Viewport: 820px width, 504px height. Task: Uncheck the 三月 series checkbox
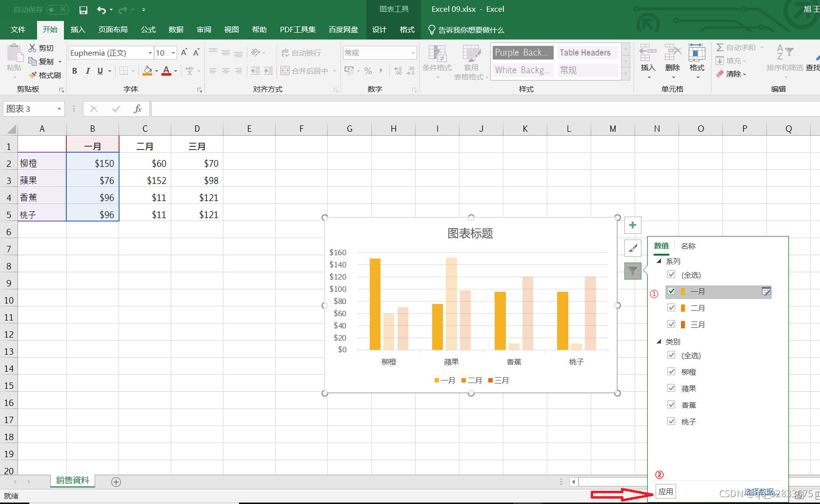[x=671, y=324]
